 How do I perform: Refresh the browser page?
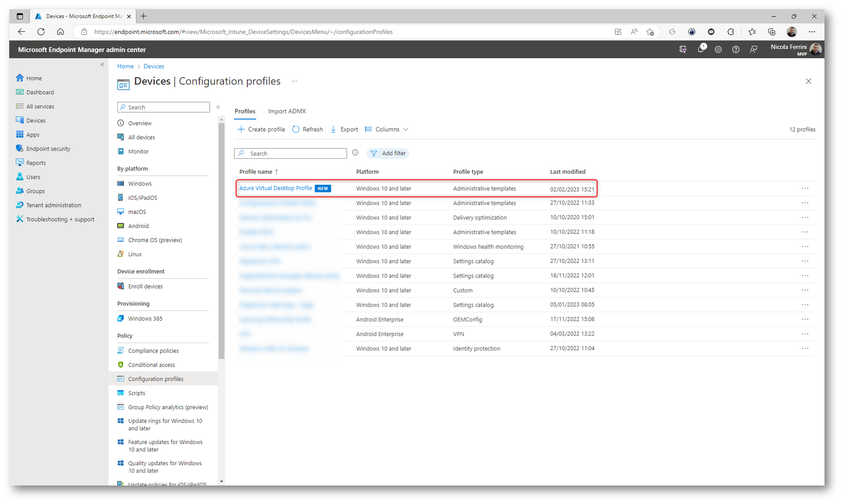[x=41, y=32]
